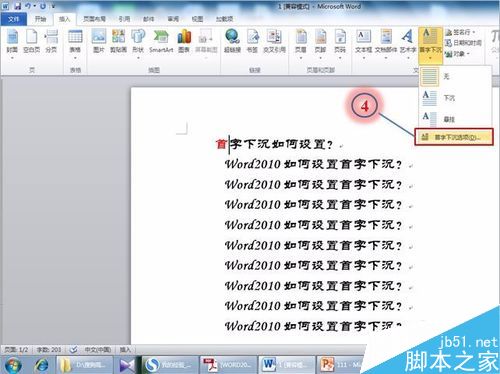
Task: Open the Undo history dropdown arrow
Action: [x=34, y=6]
